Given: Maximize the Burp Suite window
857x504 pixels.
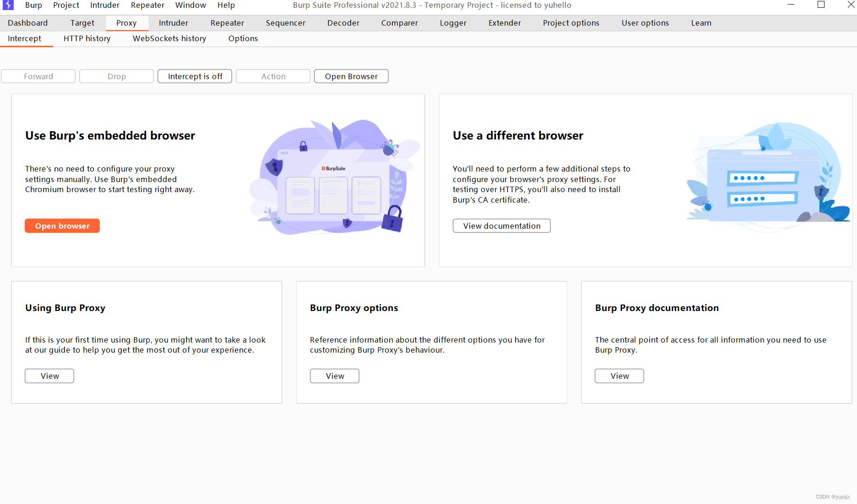Looking at the screenshot, I should [x=821, y=5].
